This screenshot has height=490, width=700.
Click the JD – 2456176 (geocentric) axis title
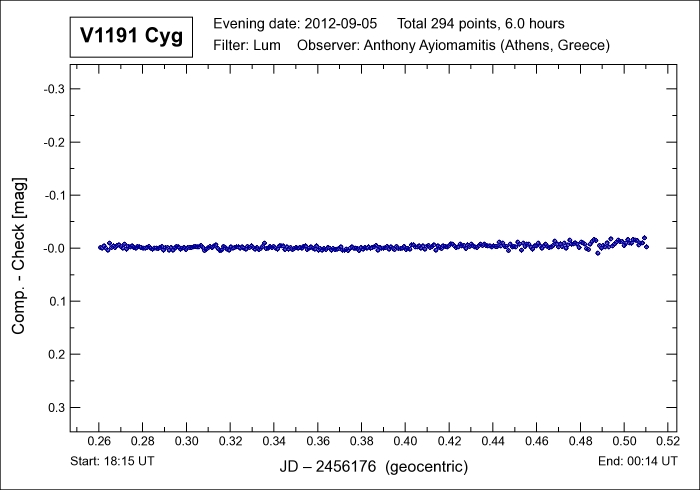tap(374, 467)
